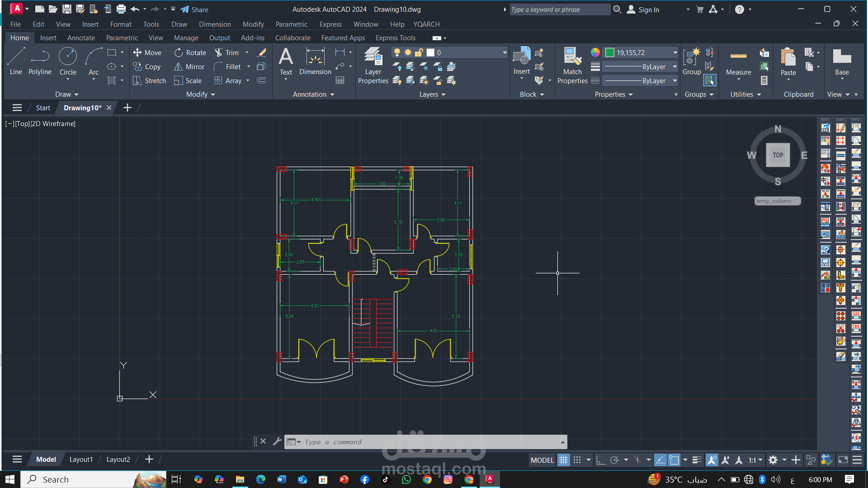Start the Array command

(x=228, y=81)
